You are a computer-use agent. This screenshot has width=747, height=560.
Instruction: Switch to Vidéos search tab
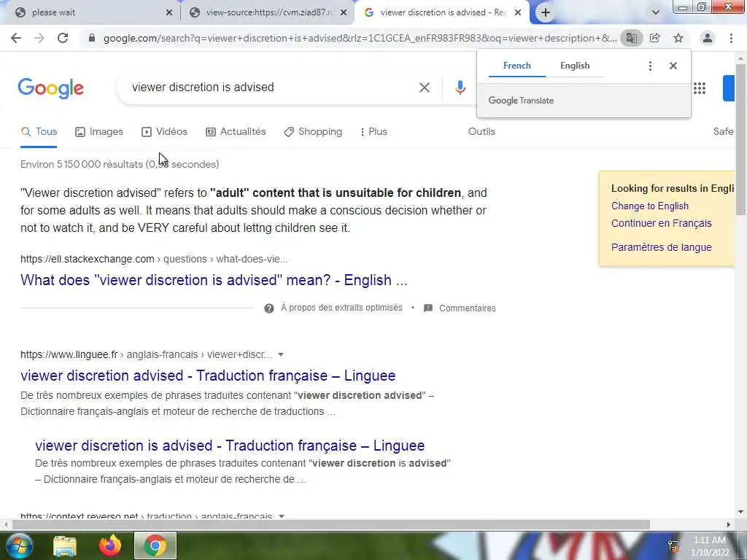click(164, 132)
